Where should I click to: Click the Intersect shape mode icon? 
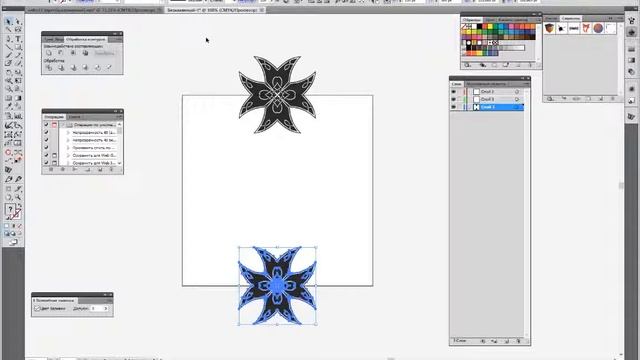[73, 53]
